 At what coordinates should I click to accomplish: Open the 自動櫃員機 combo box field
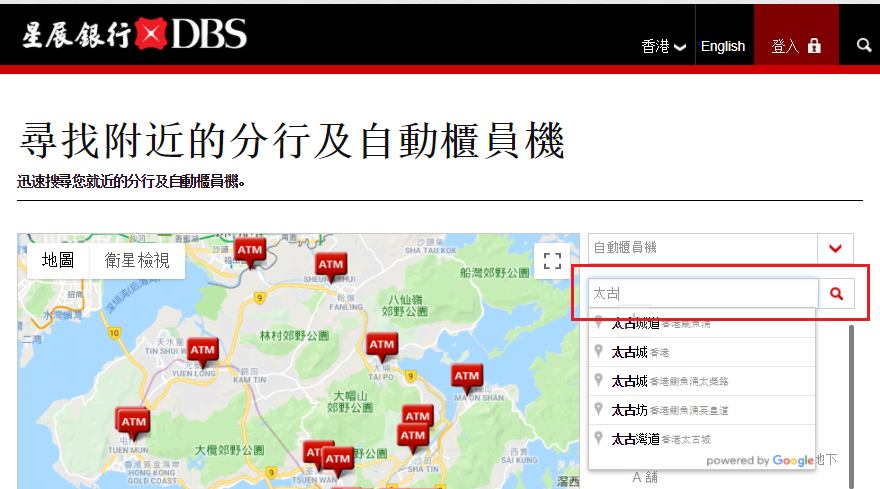pyautogui.click(x=702, y=248)
